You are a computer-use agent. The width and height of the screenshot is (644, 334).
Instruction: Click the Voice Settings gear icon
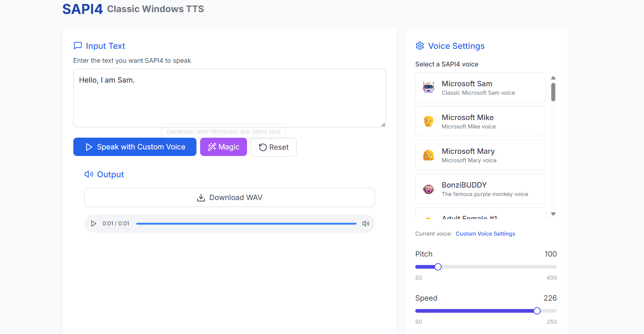tap(420, 46)
